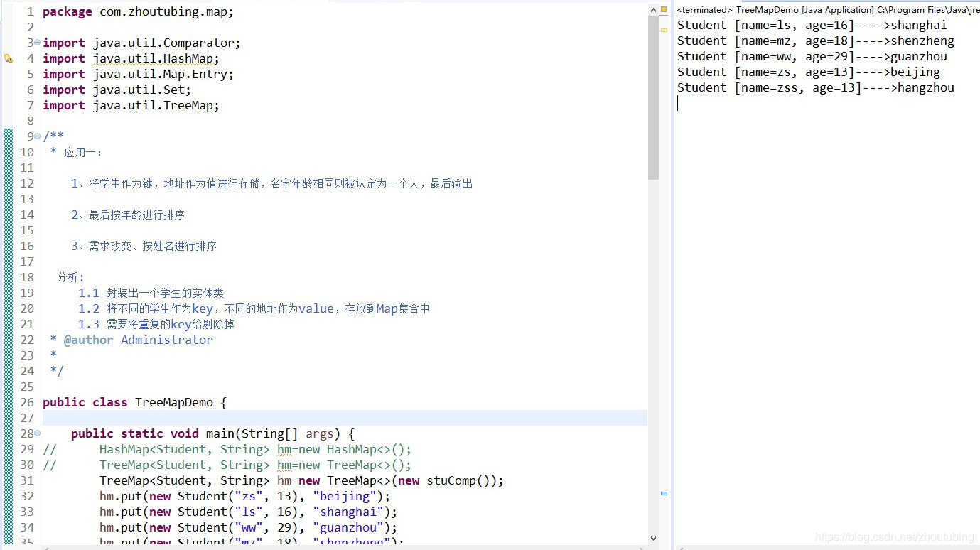Click comment line starting with 1.2
Image resolution: width=980 pixels, height=550 pixels.
[254, 308]
